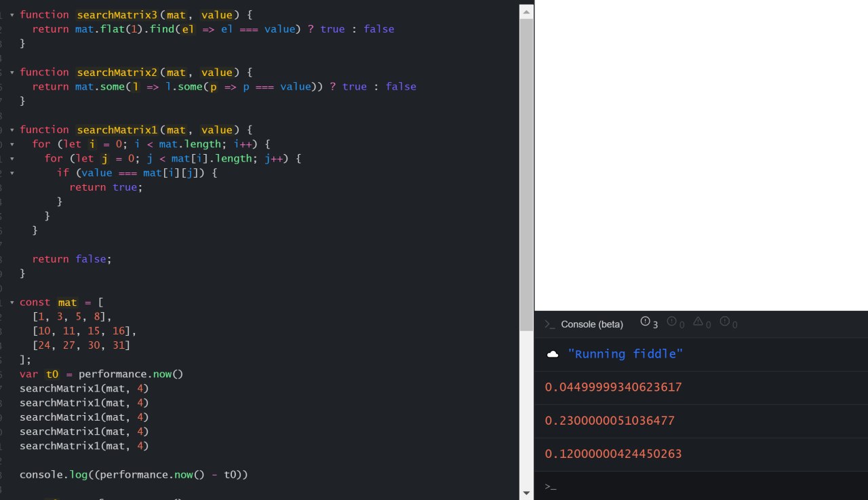
Task: Click the first searchMatrix1(mat, 4) call
Action: point(84,389)
